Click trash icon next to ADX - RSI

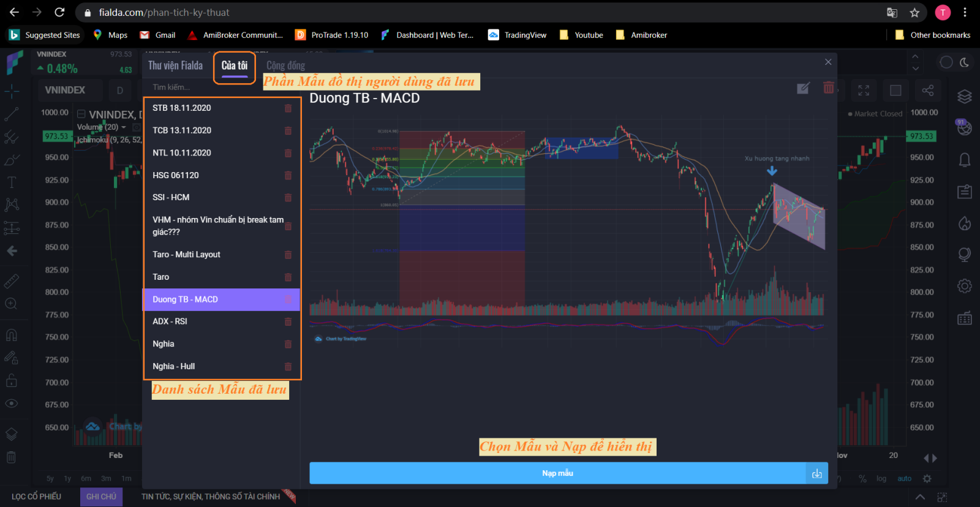coord(288,321)
